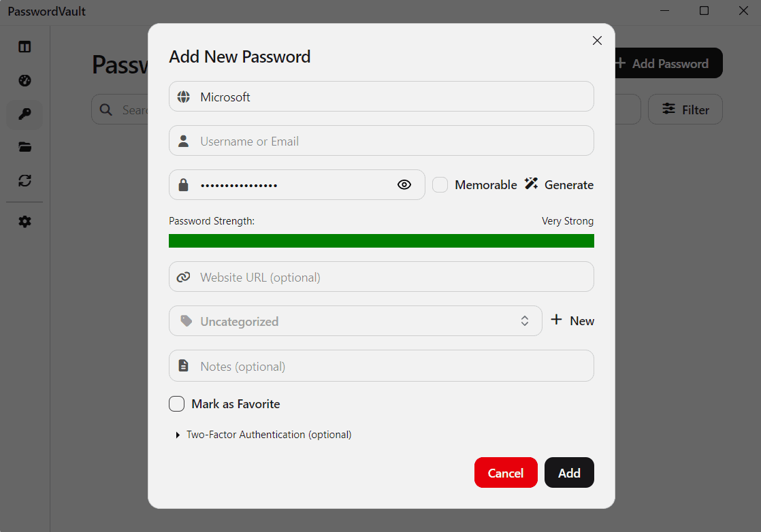Viewport: 761px width, 532px height.
Task: Open the folders icon in sidebar
Action: pyautogui.click(x=25, y=147)
